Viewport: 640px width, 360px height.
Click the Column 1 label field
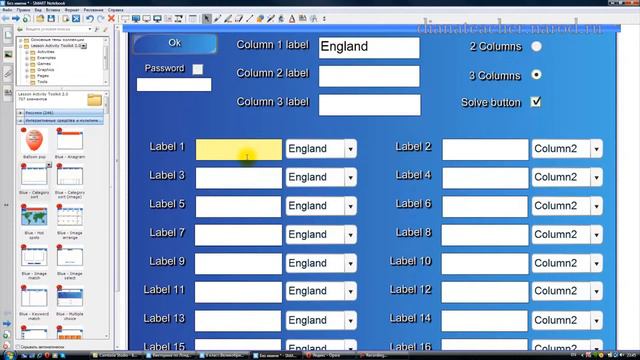369,47
